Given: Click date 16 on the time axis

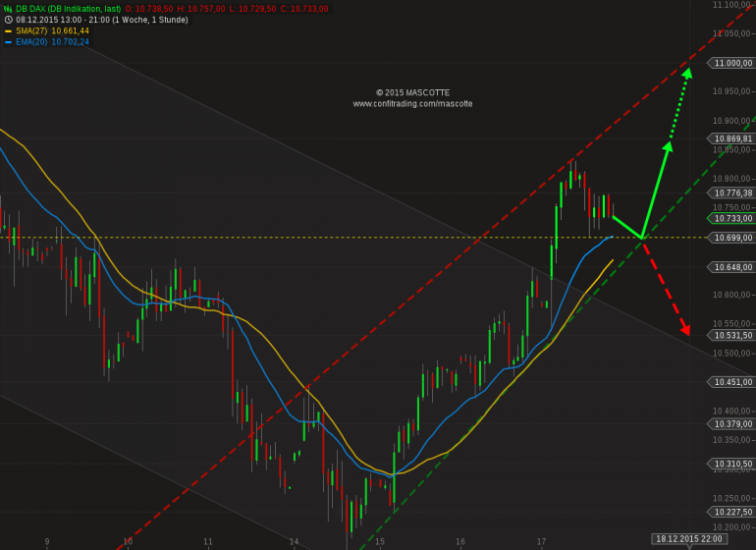Looking at the screenshot, I should tap(460, 542).
